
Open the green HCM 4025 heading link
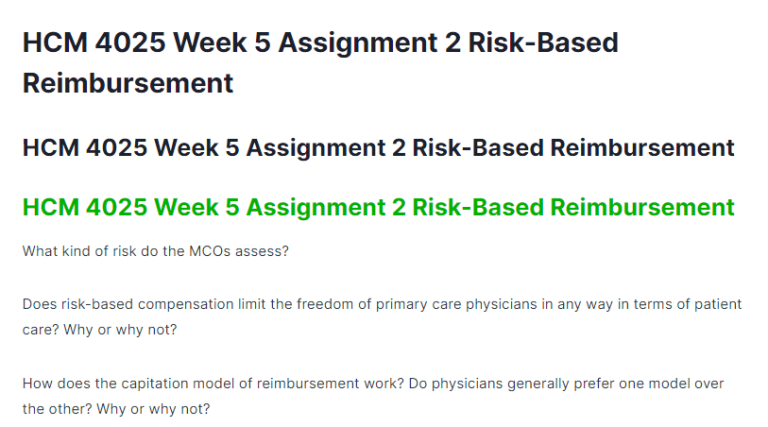[378, 207]
